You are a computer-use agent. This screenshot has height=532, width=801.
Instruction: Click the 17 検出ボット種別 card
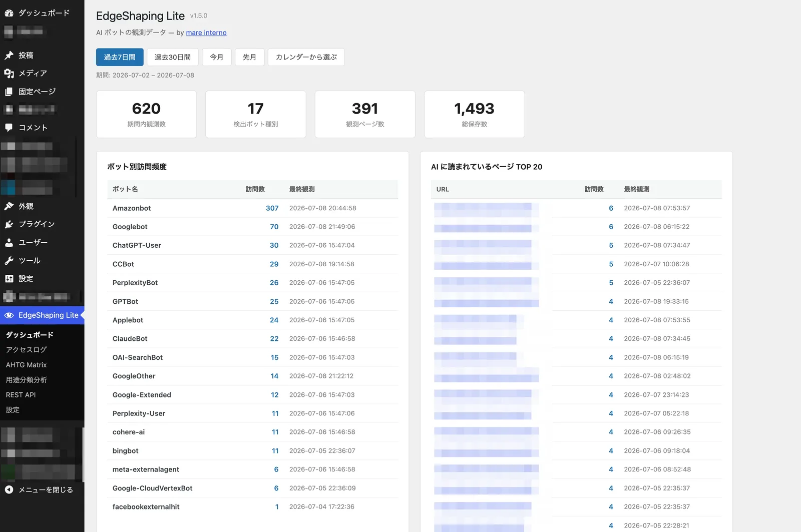[256, 114]
